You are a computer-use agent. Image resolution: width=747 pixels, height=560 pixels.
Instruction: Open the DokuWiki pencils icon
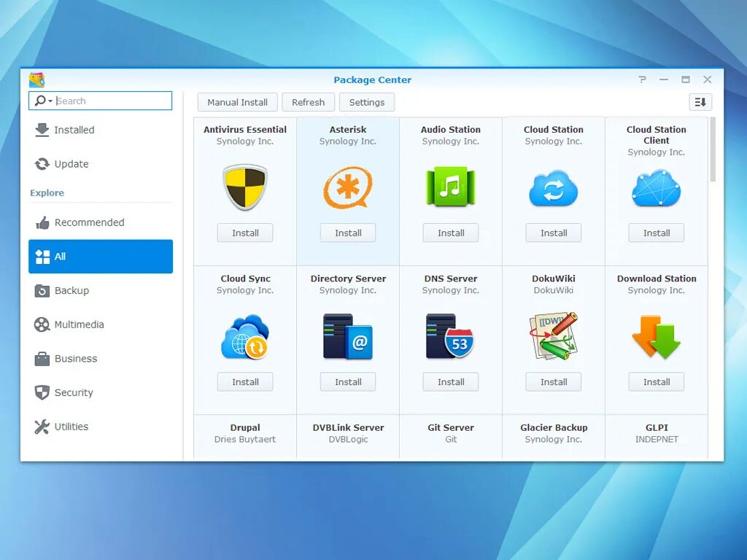tap(554, 336)
